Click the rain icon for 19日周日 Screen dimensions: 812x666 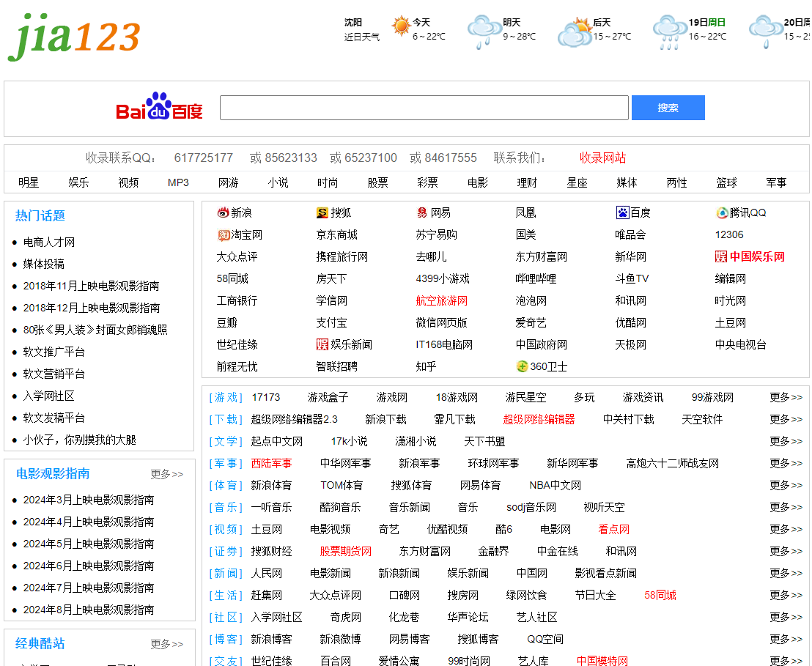pos(670,31)
